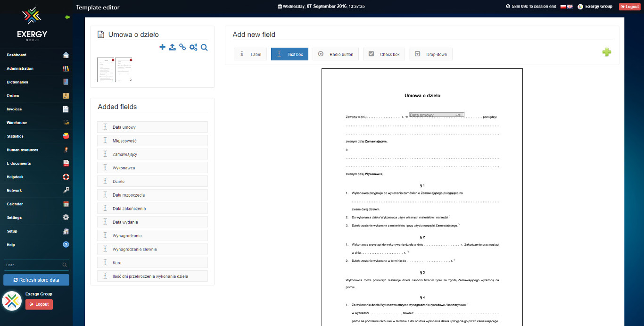This screenshot has height=326, width=644.
Task: Remove page 1 using its red X
Action: coord(113,60)
